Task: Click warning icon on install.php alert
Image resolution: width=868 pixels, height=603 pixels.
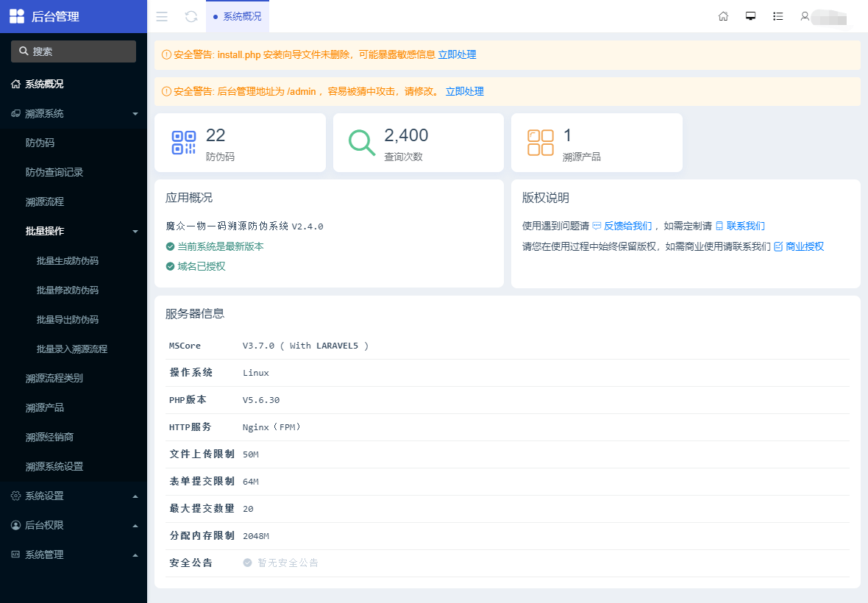Action: tap(166, 54)
